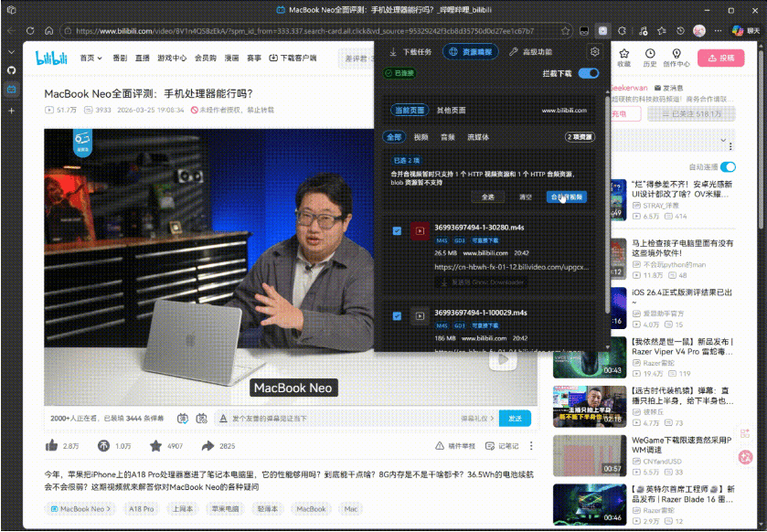The height and width of the screenshot is (532, 767).
Task: Open the 番剧 navigation link
Action: pos(120,58)
